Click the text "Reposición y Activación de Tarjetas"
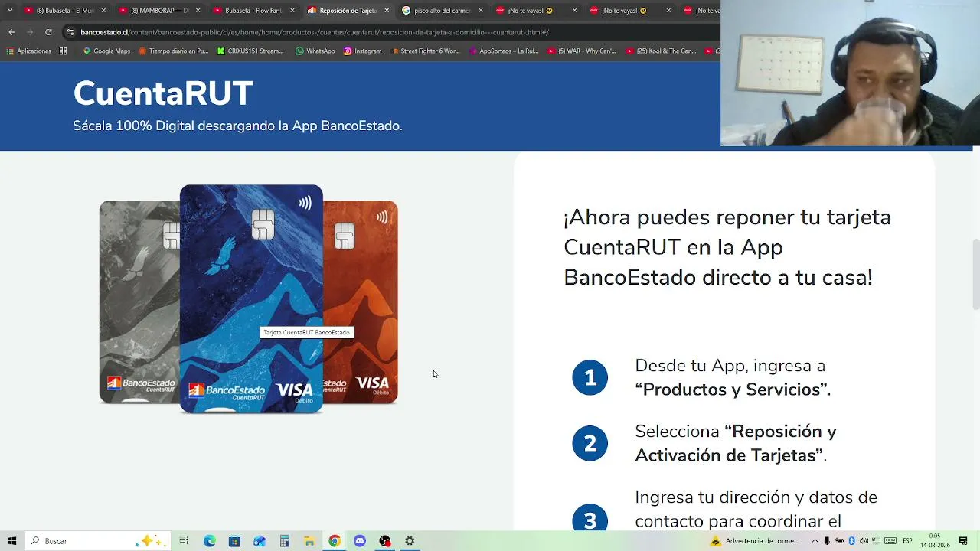 736,443
